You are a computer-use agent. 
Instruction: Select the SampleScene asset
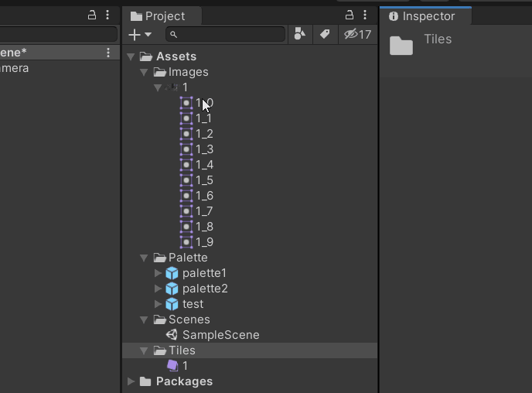click(x=220, y=335)
